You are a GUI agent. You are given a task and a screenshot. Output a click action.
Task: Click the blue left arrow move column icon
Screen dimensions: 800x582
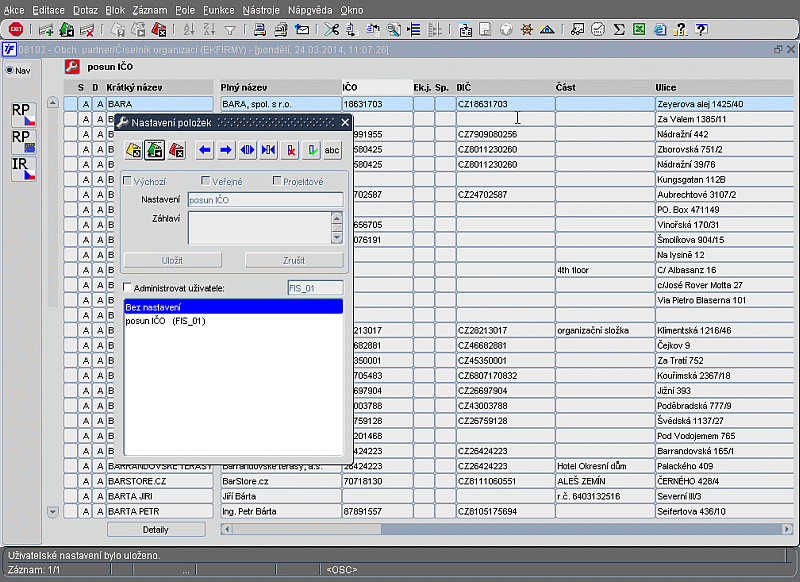[x=205, y=150]
